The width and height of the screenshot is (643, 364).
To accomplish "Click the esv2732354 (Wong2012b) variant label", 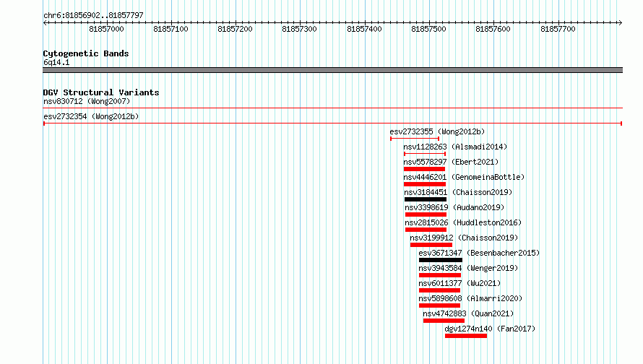I will 91,116.
